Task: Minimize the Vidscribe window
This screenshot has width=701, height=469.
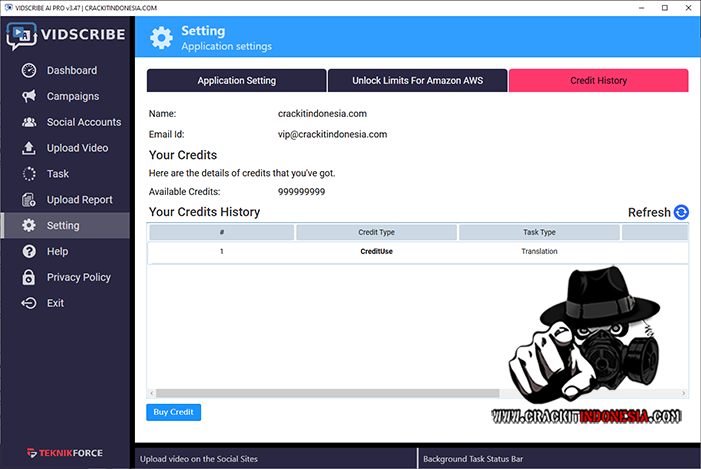Action: (x=642, y=8)
